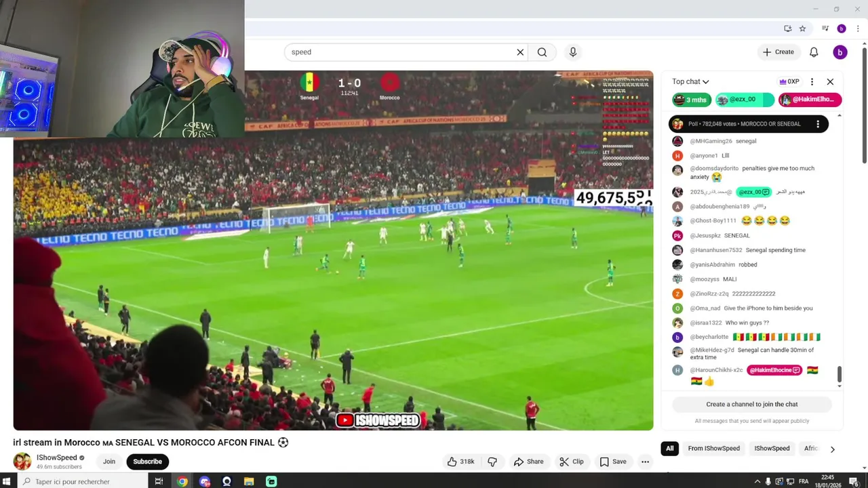The width and height of the screenshot is (868, 488).
Task: Show hidden system tray icons
Action: 757,481
